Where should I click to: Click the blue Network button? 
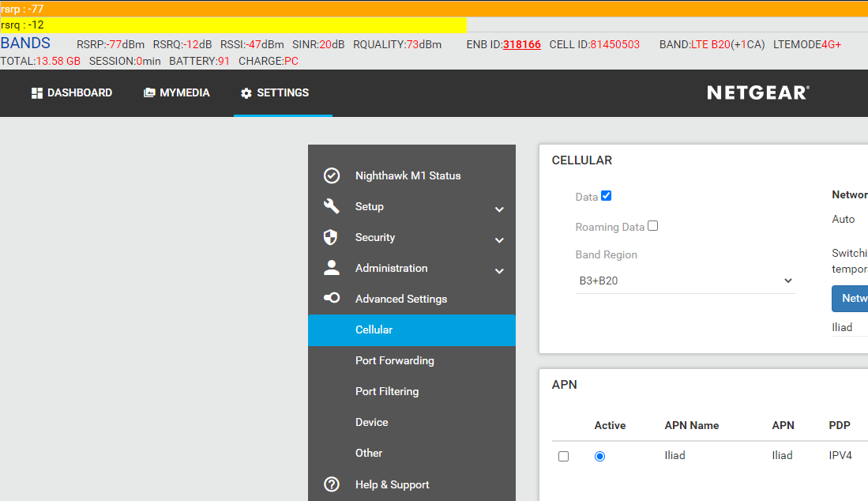(850, 299)
